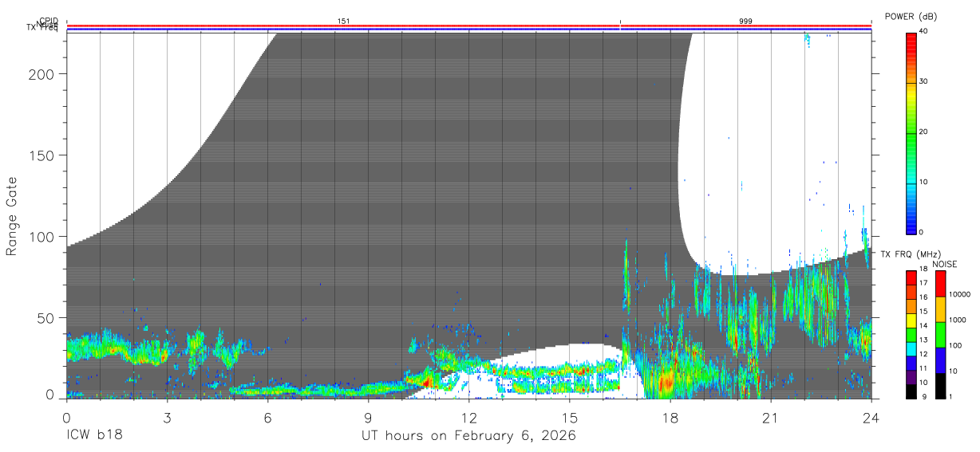The image size is (980, 452).
Task: Click the 20 label on power scale
Action: click(x=924, y=132)
